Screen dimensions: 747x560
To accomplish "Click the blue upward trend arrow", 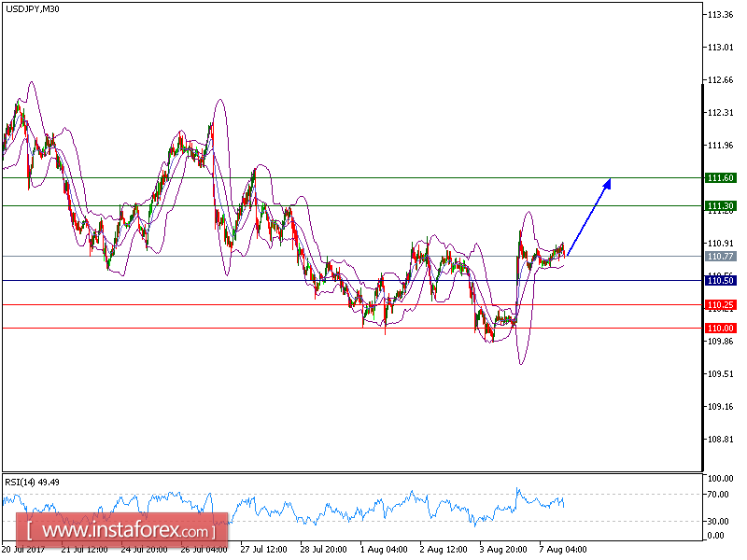I will point(588,215).
